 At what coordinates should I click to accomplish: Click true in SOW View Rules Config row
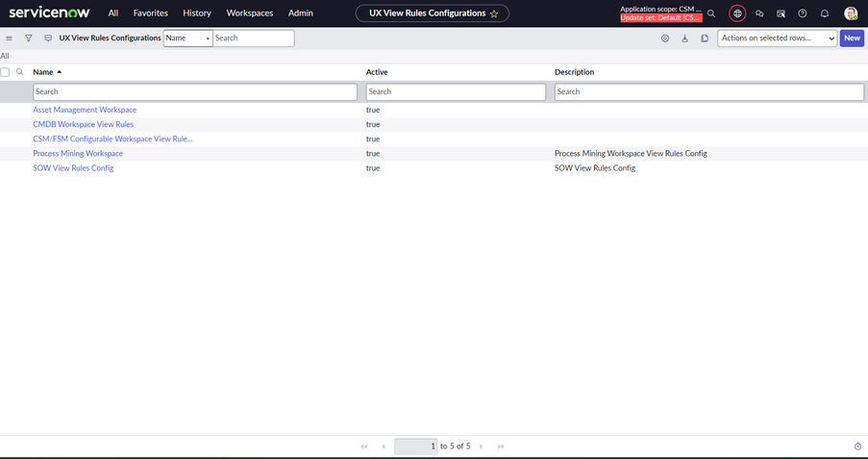click(373, 168)
